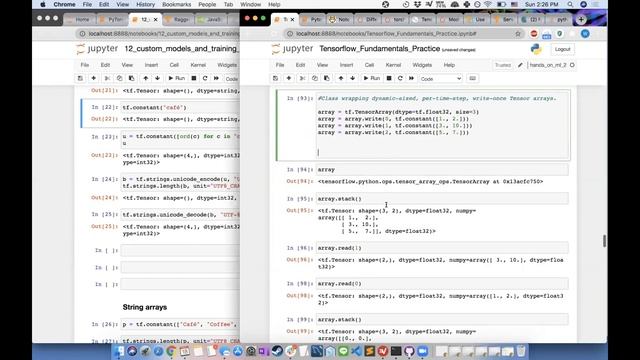Close the active tab in the front Chrome window

click(292, 19)
